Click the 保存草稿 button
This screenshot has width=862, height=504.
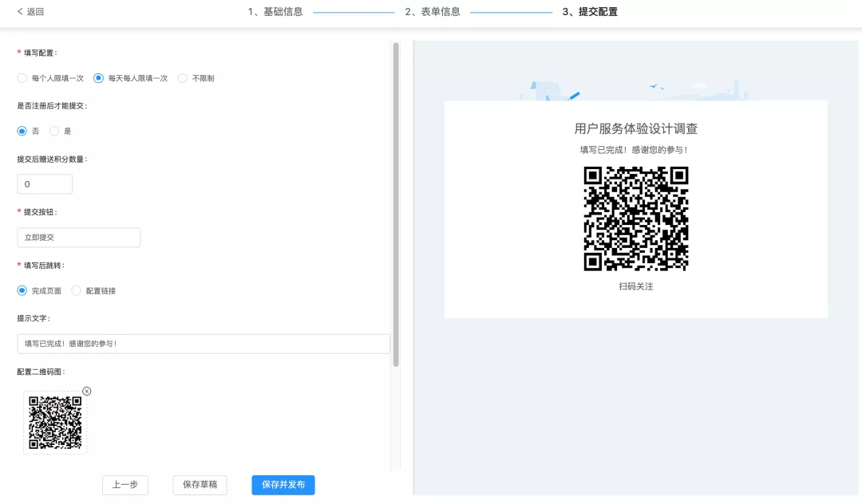pyautogui.click(x=200, y=485)
